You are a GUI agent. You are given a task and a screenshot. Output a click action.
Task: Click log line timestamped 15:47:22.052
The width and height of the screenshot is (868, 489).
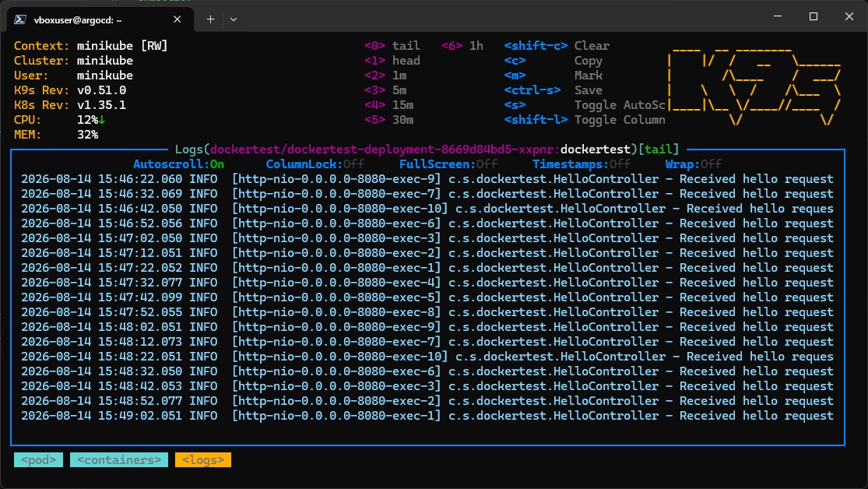pyautogui.click(x=427, y=268)
